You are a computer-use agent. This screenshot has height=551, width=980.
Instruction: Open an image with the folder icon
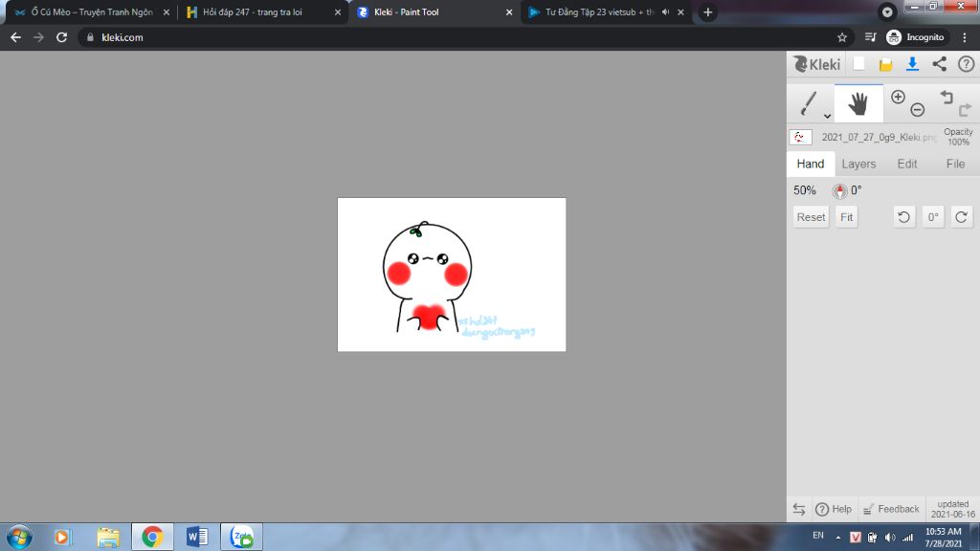tap(885, 64)
